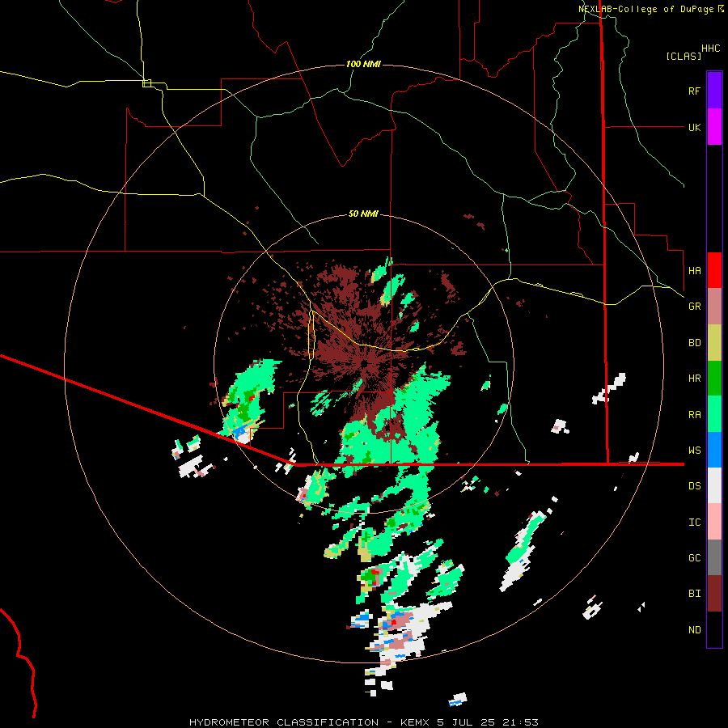Click the GR legend label
The image size is (728, 728).
(x=694, y=307)
